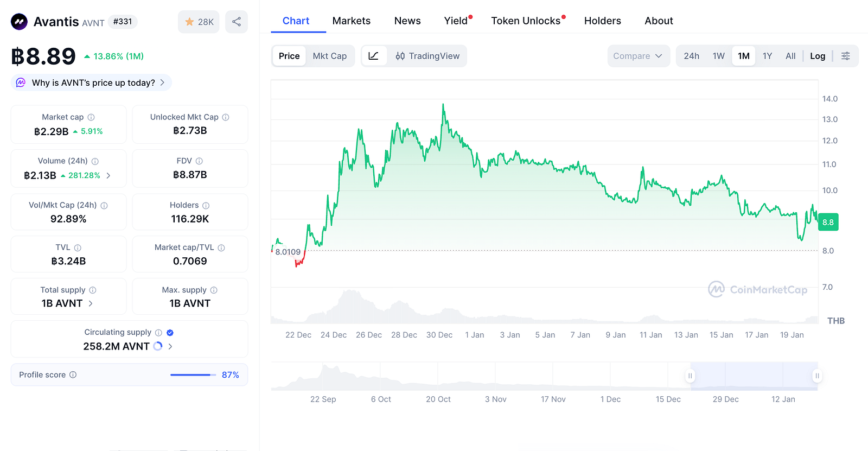Click the right range handle on timeline

pos(817,376)
